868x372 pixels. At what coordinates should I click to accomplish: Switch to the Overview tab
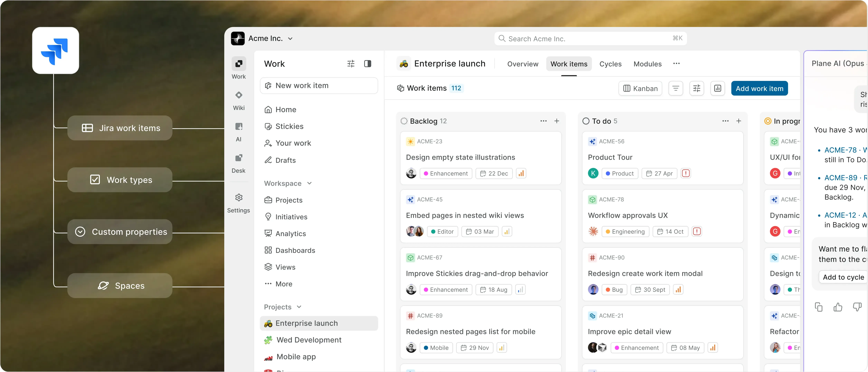[523, 64]
